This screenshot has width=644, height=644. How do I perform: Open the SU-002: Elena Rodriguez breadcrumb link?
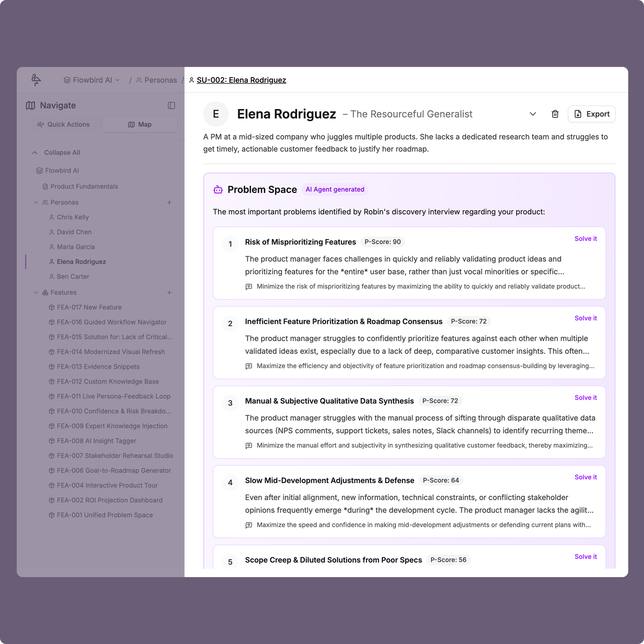(241, 80)
